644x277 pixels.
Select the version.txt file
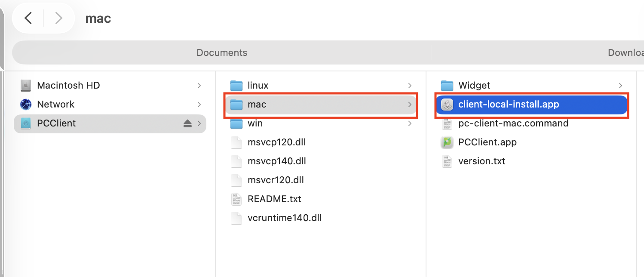(481, 161)
